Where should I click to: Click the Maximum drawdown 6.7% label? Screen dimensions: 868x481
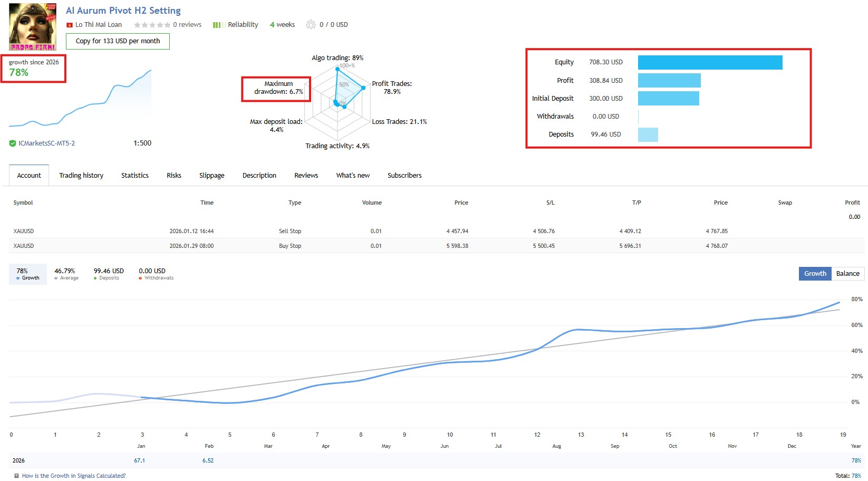(x=278, y=88)
